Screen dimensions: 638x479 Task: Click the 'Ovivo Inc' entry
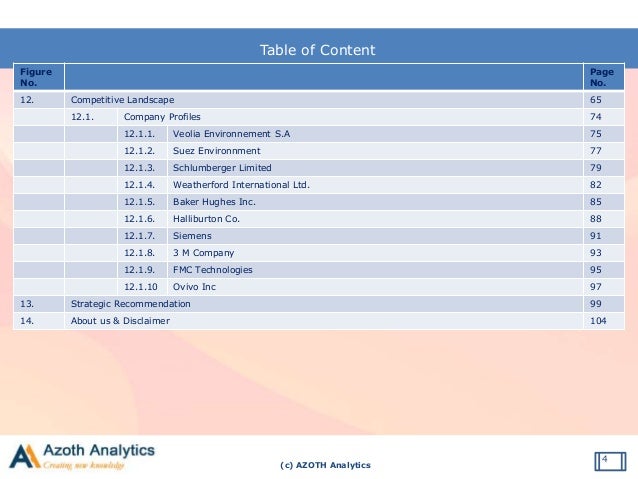pyautogui.click(x=194, y=287)
